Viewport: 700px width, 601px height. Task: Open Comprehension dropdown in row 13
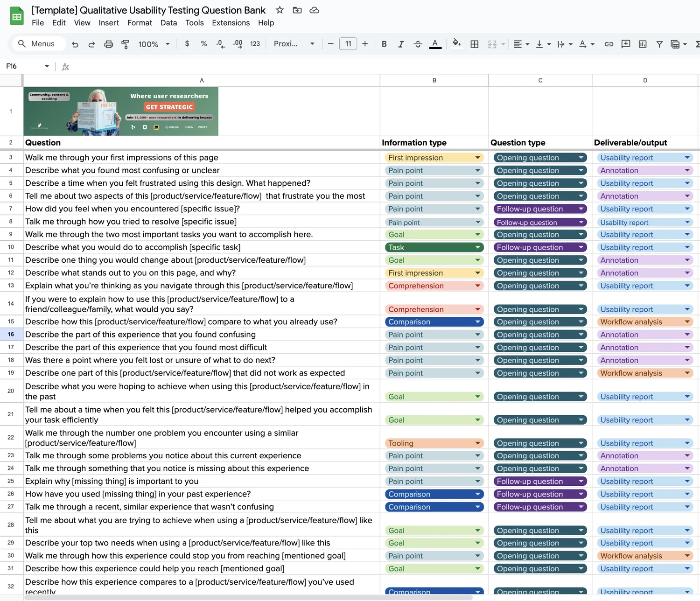(x=434, y=286)
